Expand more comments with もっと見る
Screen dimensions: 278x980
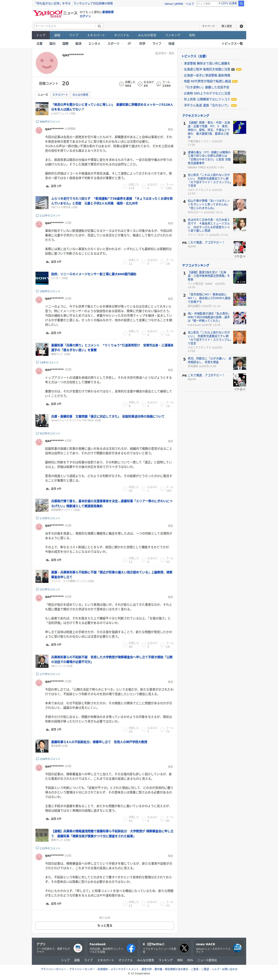click(x=105, y=926)
